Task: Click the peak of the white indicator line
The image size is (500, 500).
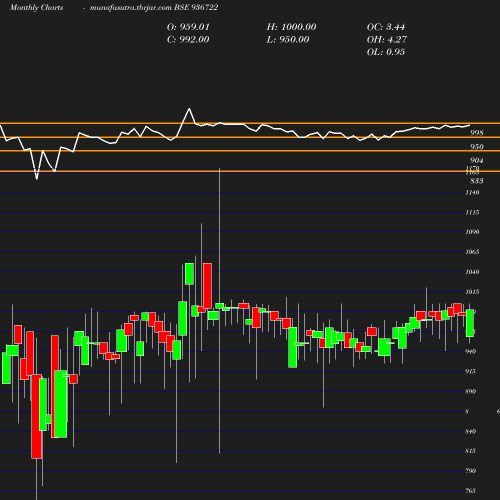Action: (x=189, y=109)
